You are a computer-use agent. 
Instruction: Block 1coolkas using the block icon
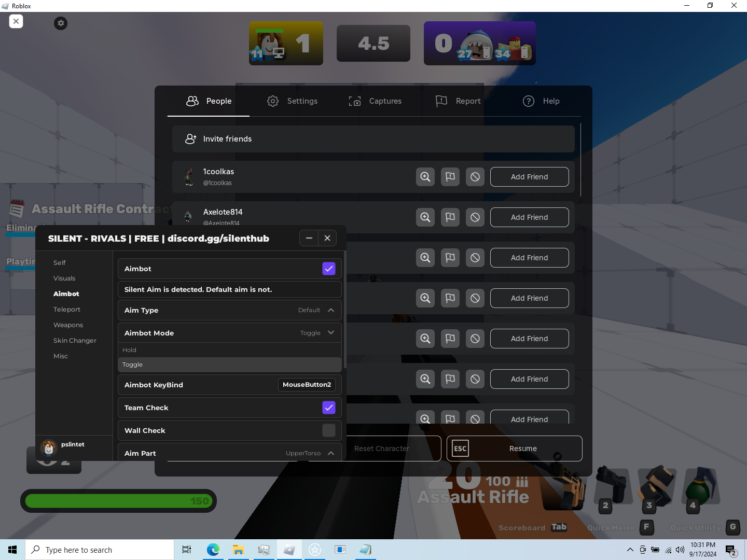(x=475, y=177)
